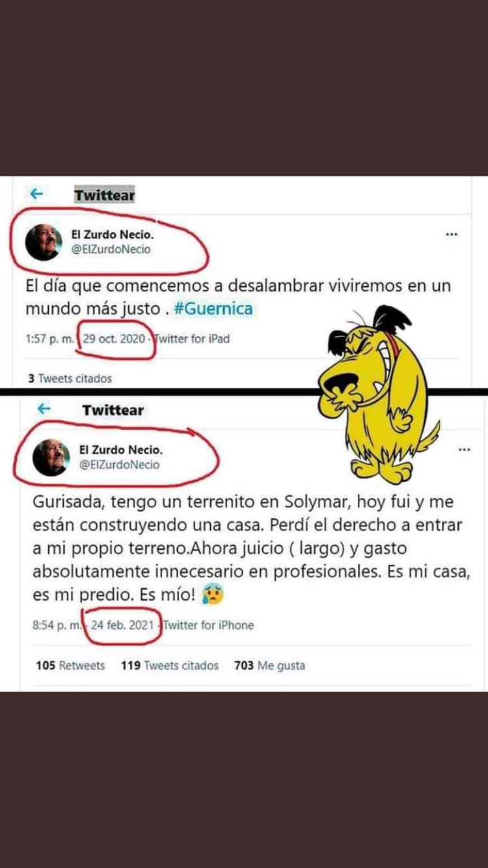View the 105 Retweets list
The width and height of the screenshot is (488, 868).
(70, 666)
